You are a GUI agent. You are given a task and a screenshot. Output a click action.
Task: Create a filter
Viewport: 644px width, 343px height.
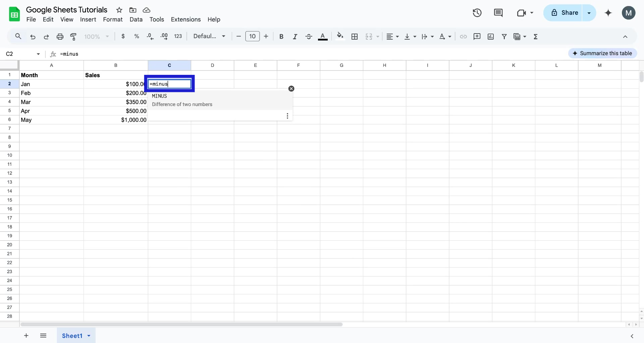point(504,36)
